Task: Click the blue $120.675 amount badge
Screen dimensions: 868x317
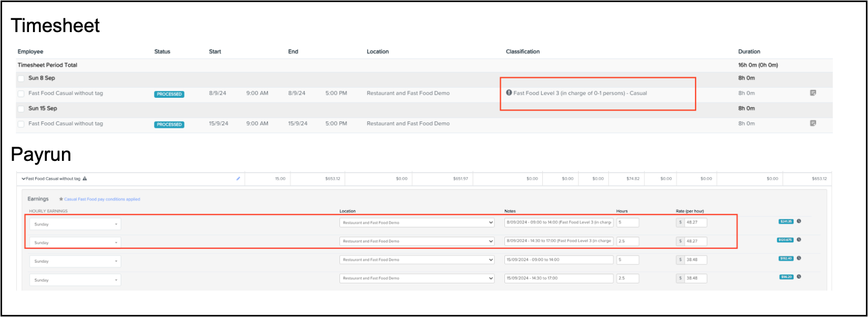Action: (x=785, y=240)
